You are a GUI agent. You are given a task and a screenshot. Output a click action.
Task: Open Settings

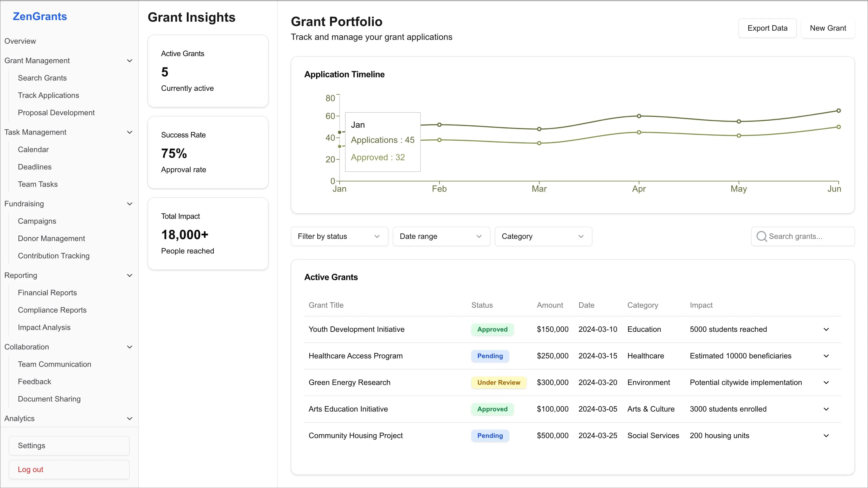point(69,445)
